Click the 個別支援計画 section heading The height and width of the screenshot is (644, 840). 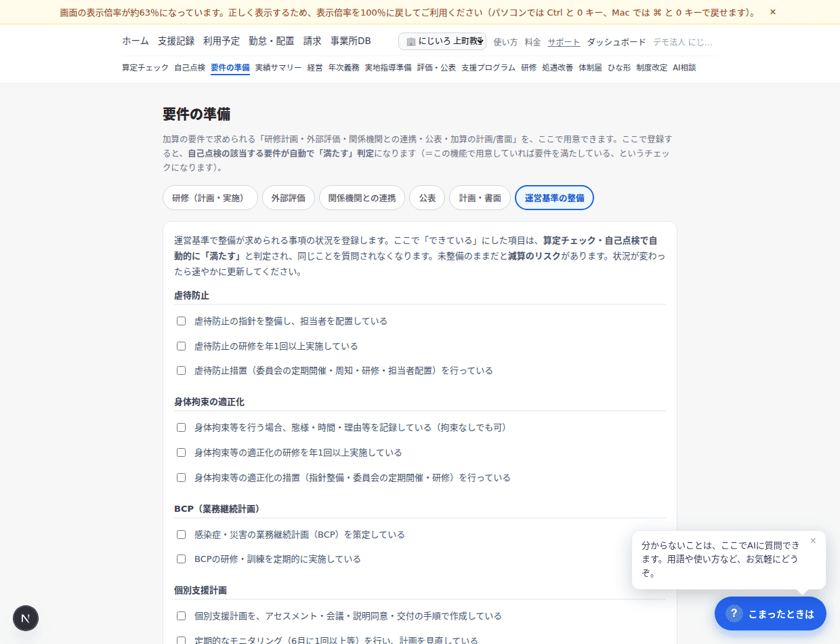201,590
